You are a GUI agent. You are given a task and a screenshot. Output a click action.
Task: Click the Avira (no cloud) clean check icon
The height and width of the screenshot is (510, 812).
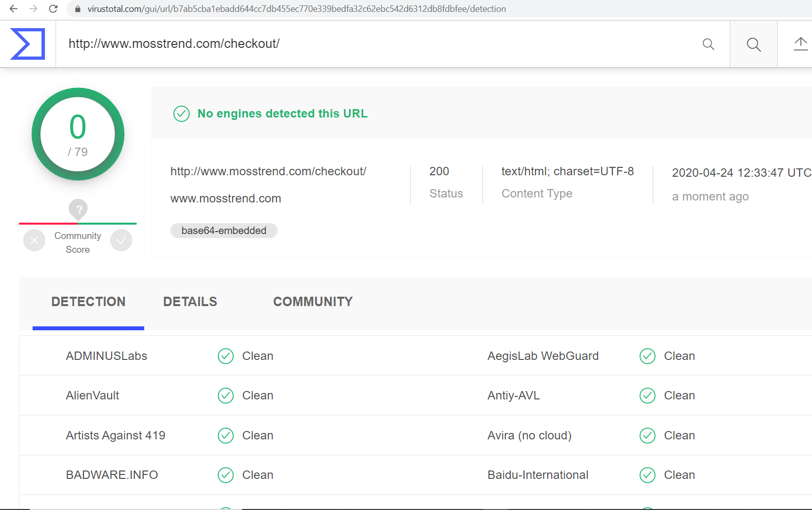[648, 435]
